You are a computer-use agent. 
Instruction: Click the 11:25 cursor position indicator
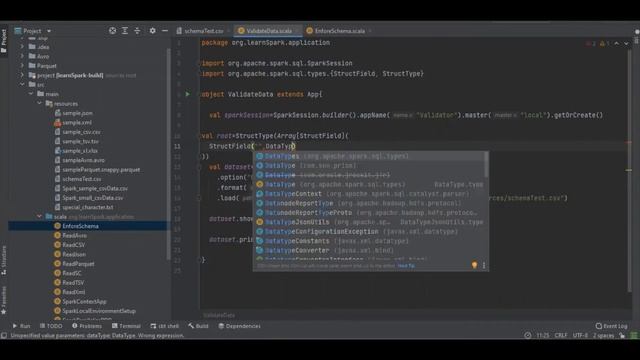pos(542,336)
